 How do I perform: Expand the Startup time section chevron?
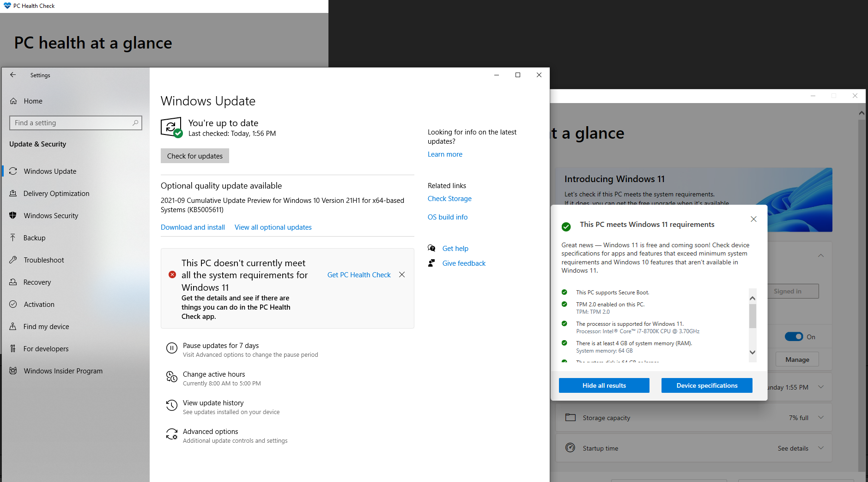click(x=821, y=448)
